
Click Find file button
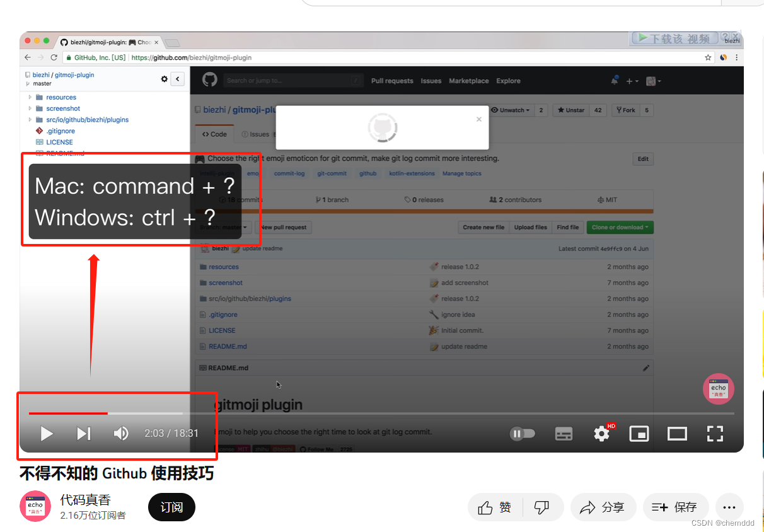click(567, 228)
